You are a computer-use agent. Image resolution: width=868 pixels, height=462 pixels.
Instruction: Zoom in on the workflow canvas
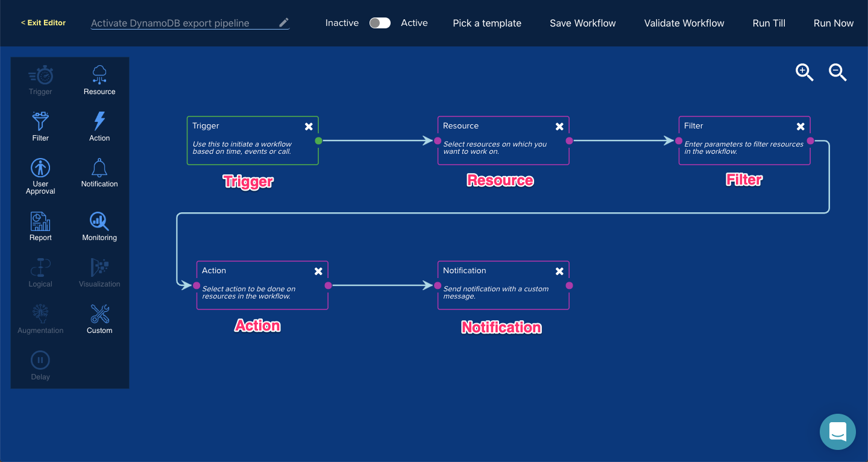(805, 72)
